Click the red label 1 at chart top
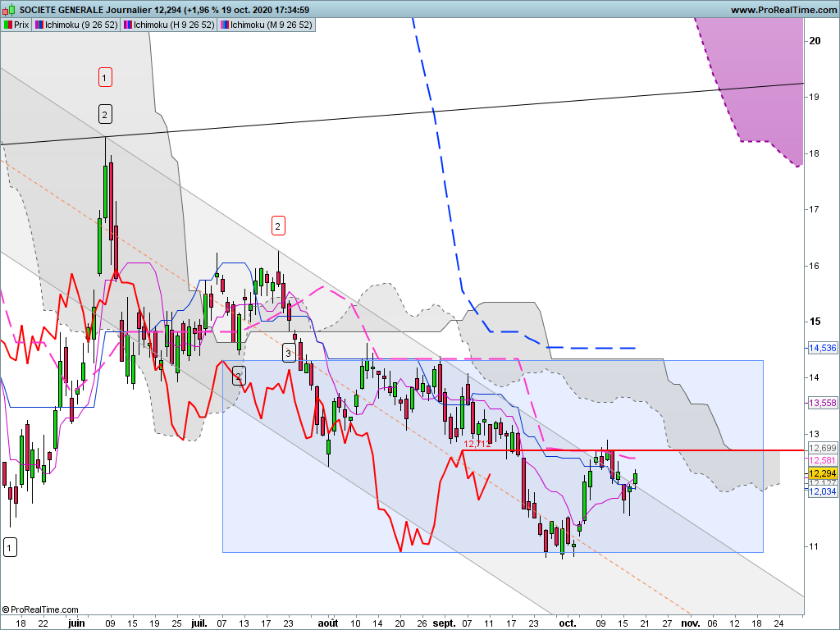840x630 pixels. coord(105,78)
